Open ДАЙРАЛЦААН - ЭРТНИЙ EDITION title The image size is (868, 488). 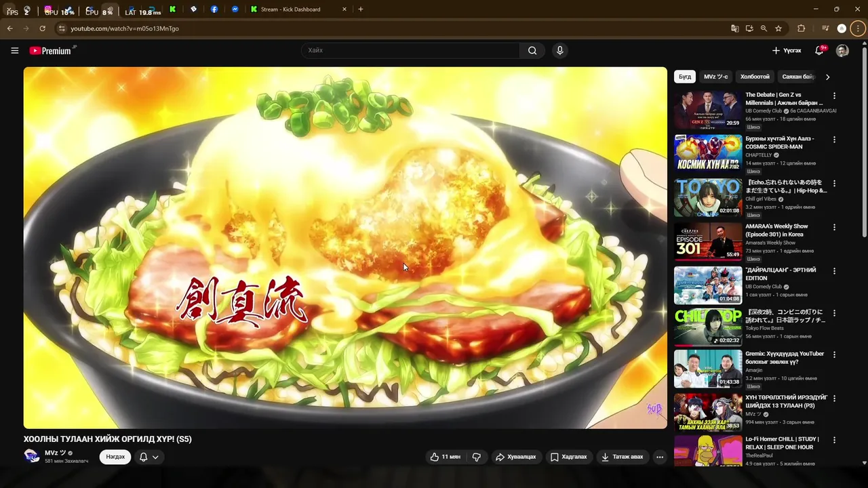[781, 274]
